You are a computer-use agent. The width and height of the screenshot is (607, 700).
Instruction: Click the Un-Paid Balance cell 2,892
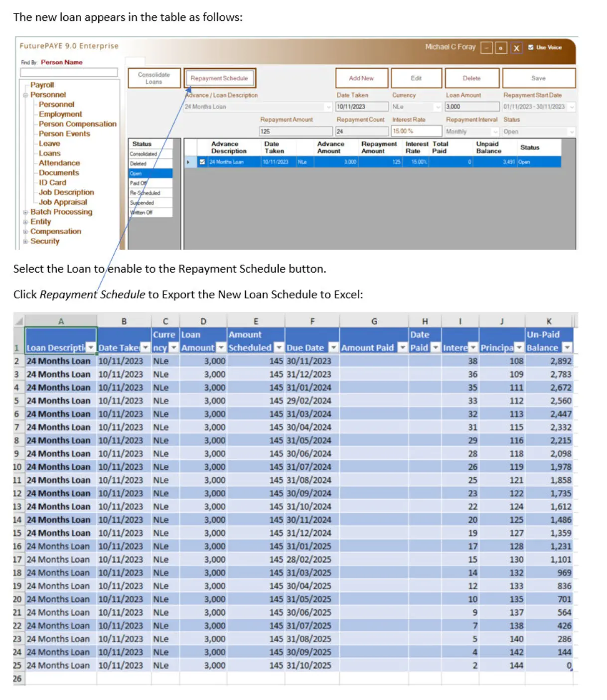pyautogui.click(x=549, y=361)
